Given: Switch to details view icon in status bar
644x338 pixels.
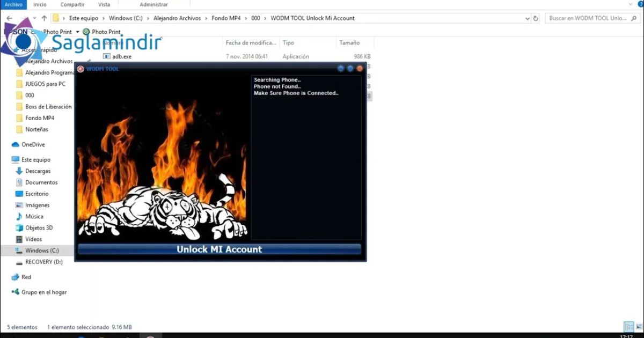Looking at the screenshot, I should [628, 327].
